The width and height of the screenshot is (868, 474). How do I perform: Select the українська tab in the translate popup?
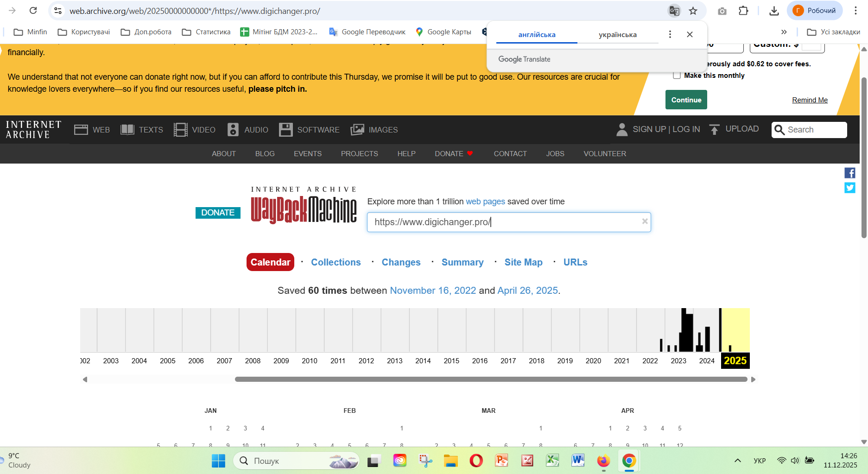pos(618,35)
